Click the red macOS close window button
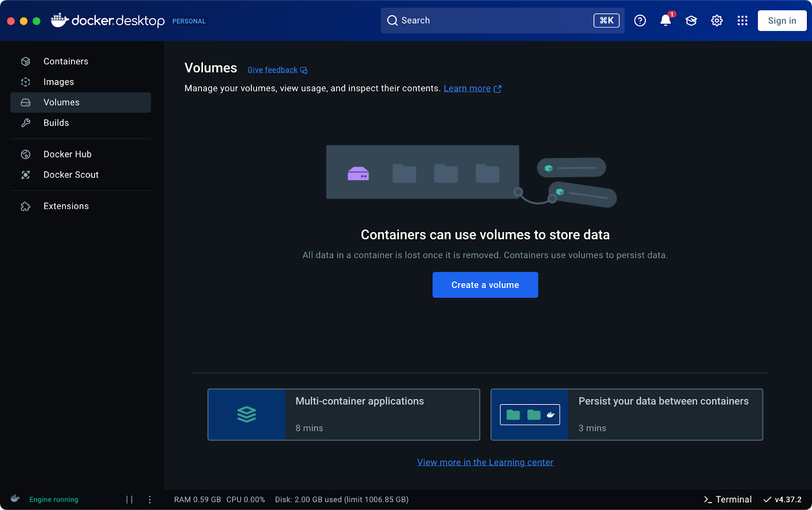 11,21
